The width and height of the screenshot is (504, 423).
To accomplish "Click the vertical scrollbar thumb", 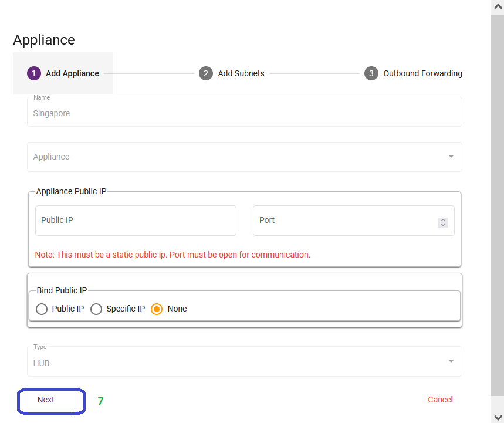I will 497,205.
